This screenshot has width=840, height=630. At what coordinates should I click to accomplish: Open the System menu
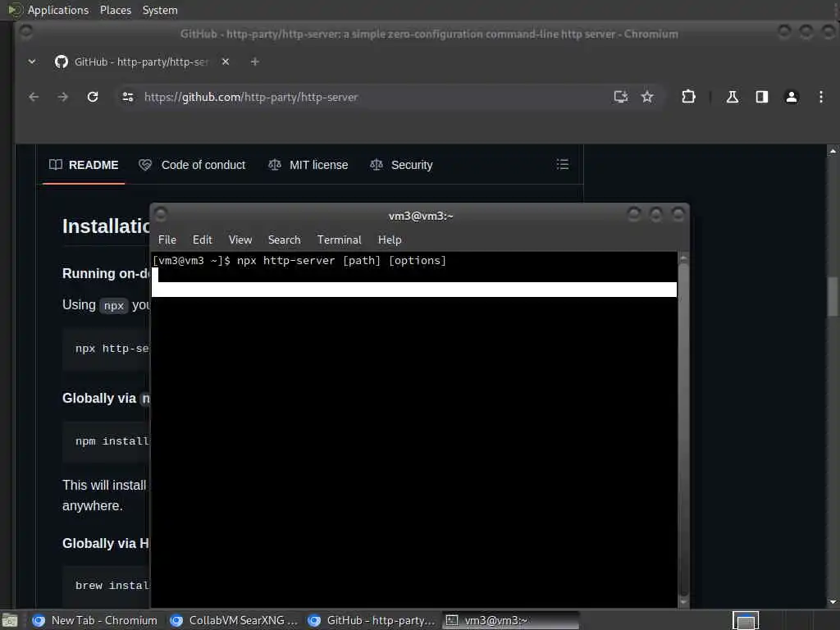click(x=160, y=10)
